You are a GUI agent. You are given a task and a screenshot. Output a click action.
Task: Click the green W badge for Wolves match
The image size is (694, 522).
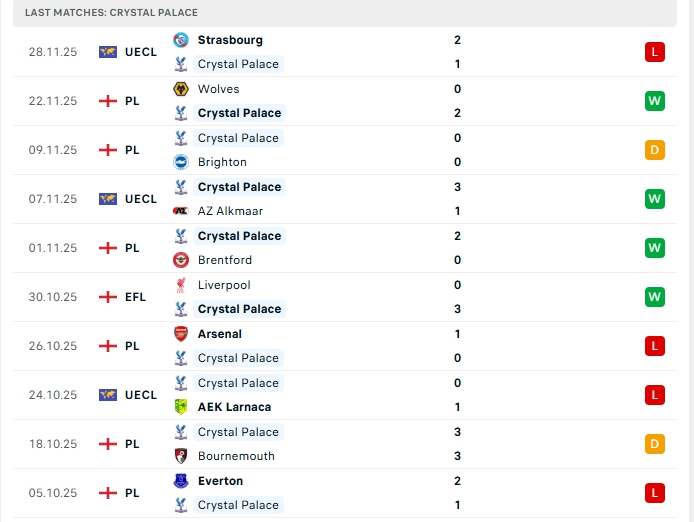(655, 100)
